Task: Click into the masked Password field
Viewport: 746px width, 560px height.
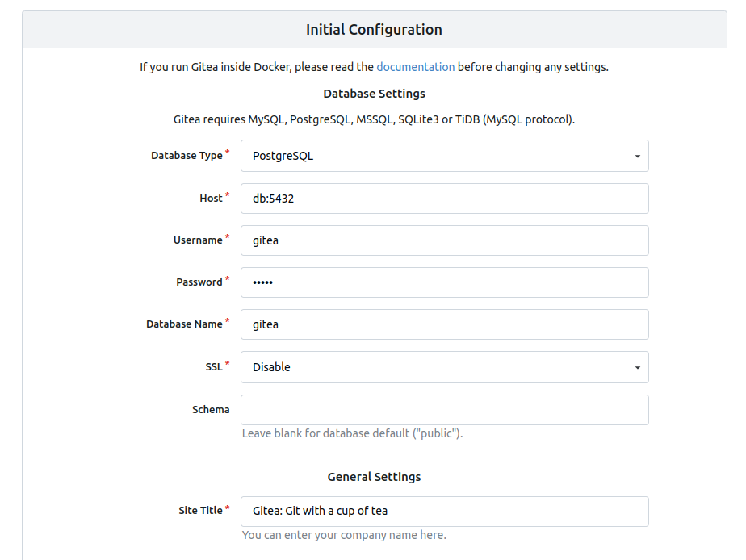Action: [x=444, y=282]
